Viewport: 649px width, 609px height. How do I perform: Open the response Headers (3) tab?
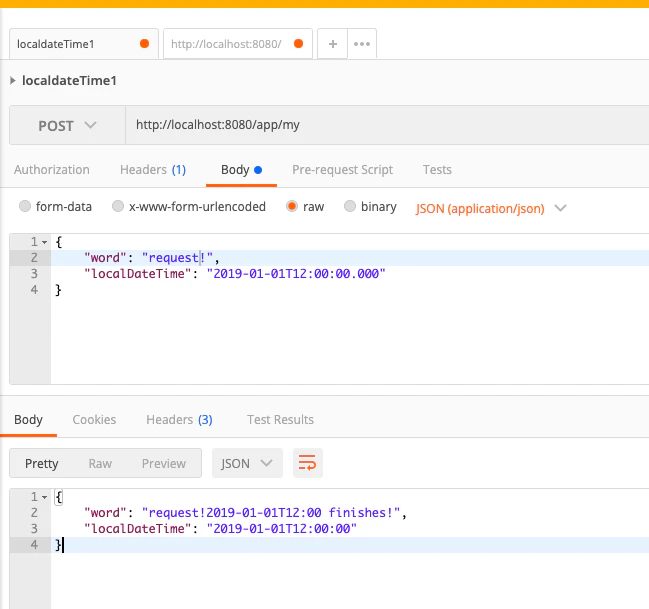click(x=179, y=420)
